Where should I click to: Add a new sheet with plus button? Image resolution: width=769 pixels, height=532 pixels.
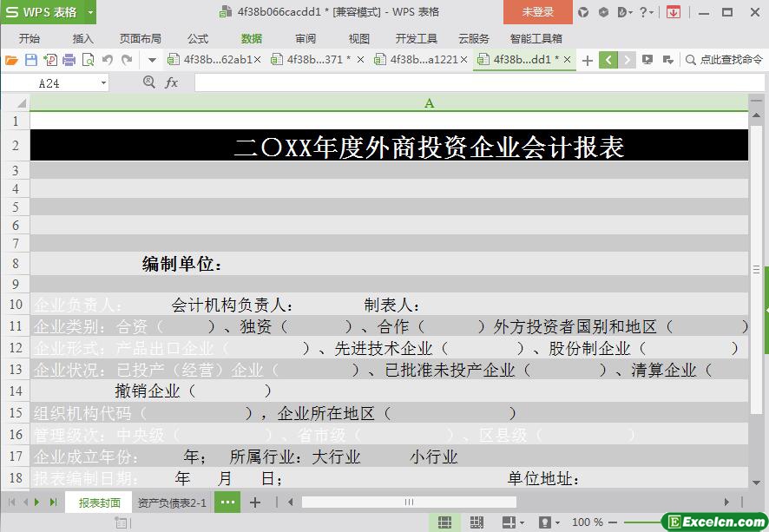click(255, 502)
